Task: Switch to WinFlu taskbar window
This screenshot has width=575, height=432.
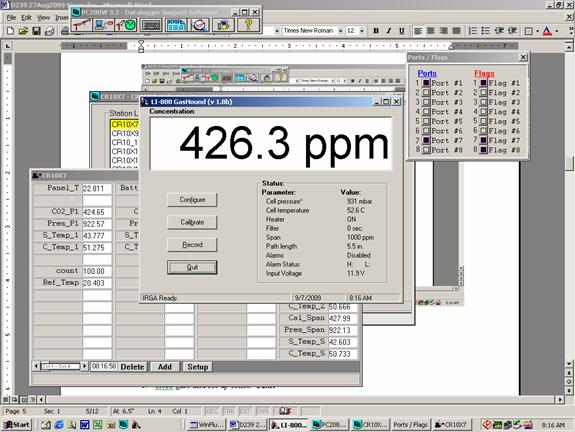Action: pyautogui.click(x=206, y=425)
